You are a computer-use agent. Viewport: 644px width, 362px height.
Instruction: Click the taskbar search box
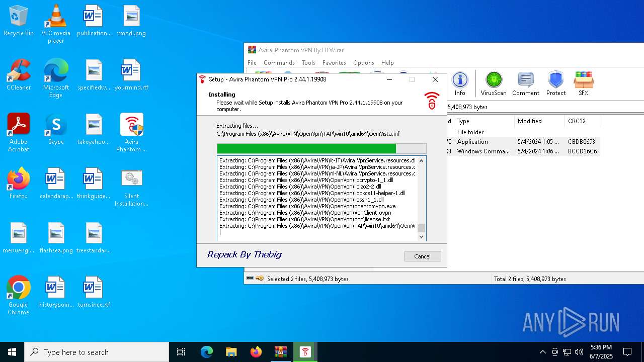[x=97, y=352]
